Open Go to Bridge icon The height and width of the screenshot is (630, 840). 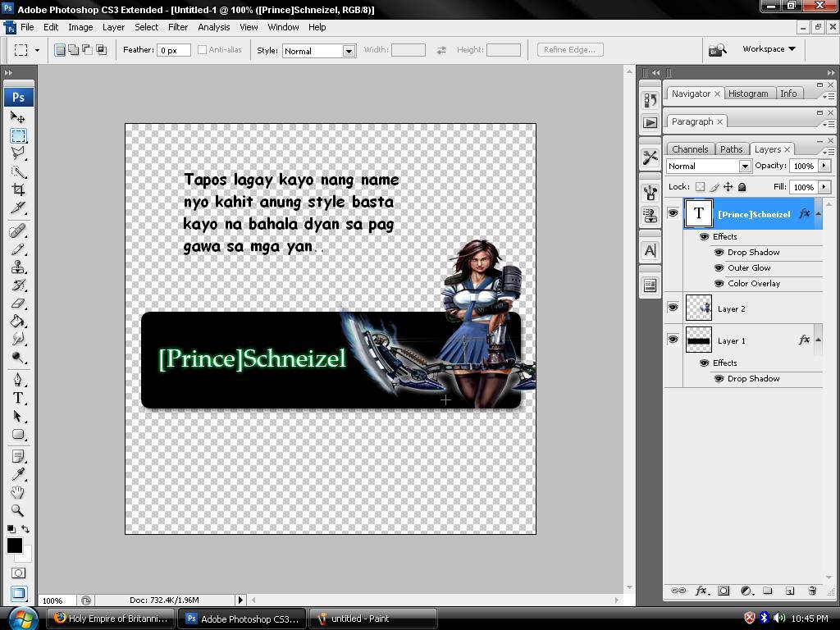pyautogui.click(x=717, y=50)
